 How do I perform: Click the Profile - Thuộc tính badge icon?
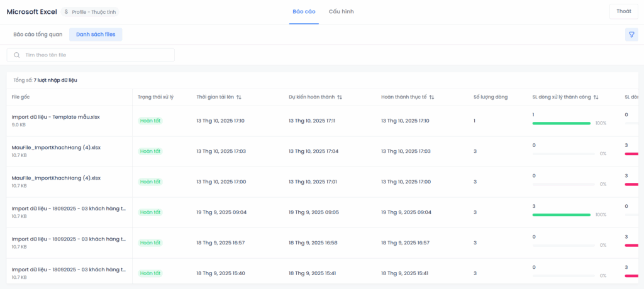pyautogui.click(x=67, y=12)
